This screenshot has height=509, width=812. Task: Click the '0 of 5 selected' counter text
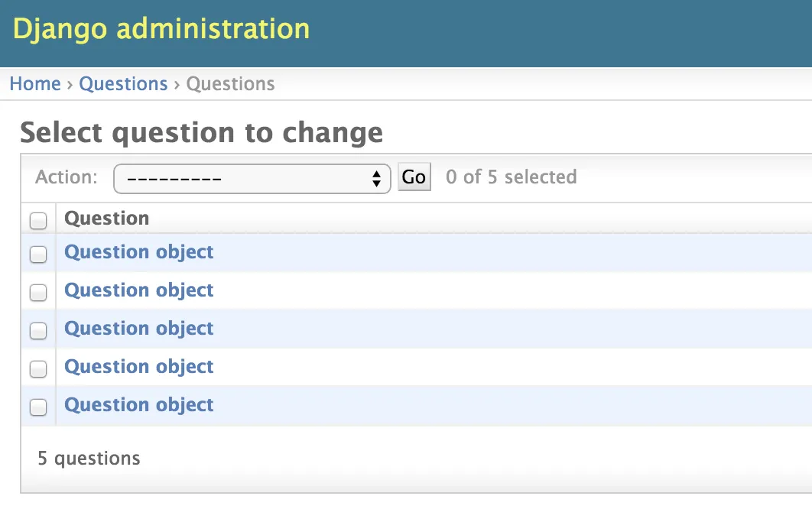pyautogui.click(x=511, y=177)
